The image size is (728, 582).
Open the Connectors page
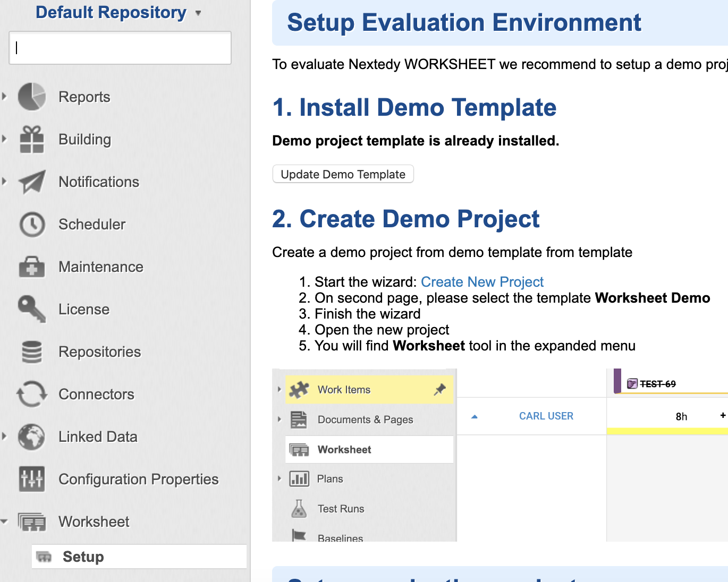pyautogui.click(x=96, y=394)
